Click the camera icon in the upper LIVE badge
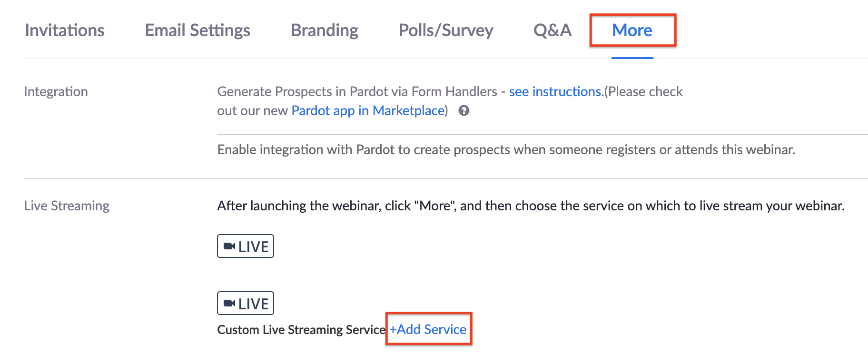The width and height of the screenshot is (868, 355). [229, 246]
